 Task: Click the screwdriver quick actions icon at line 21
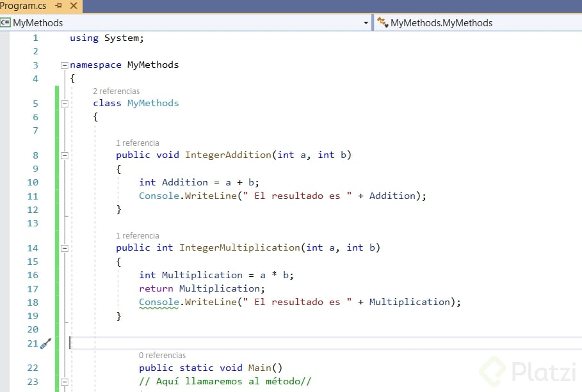(x=45, y=344)
